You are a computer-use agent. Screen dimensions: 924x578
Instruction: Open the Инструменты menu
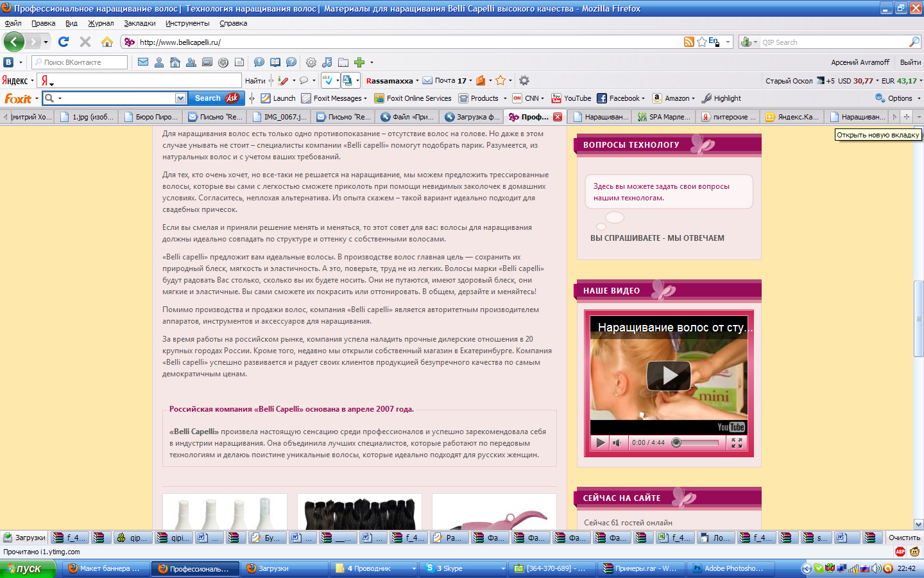click(x=187, y=23)
